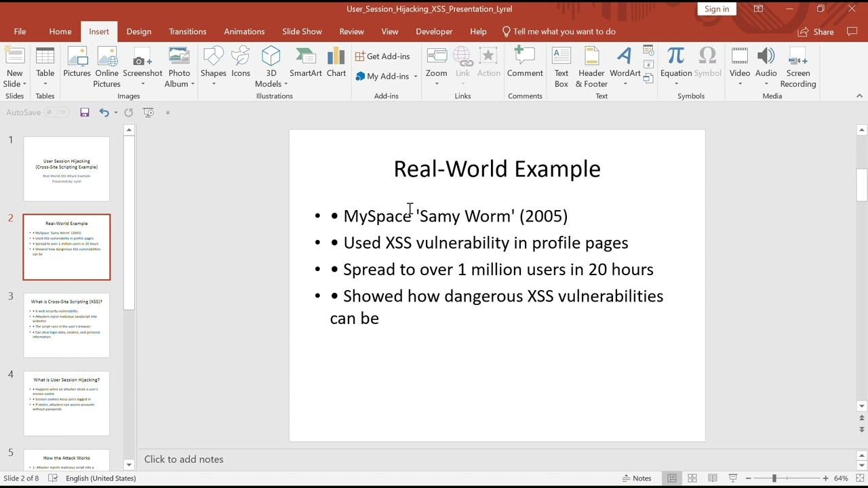Click the zoom in plus button
The width and height of the screenshot is (868, 488).
tap(825, 479)
